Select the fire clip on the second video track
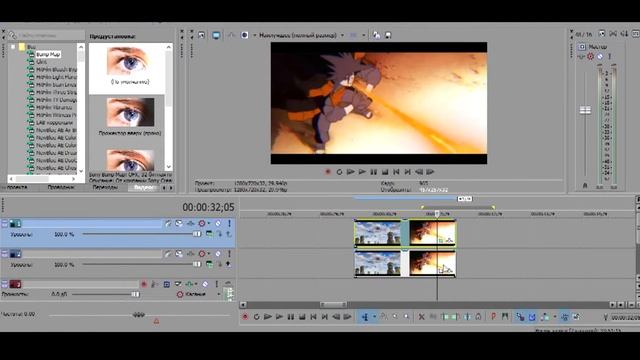Screen dimensions: 640x360 click(432, 263)
